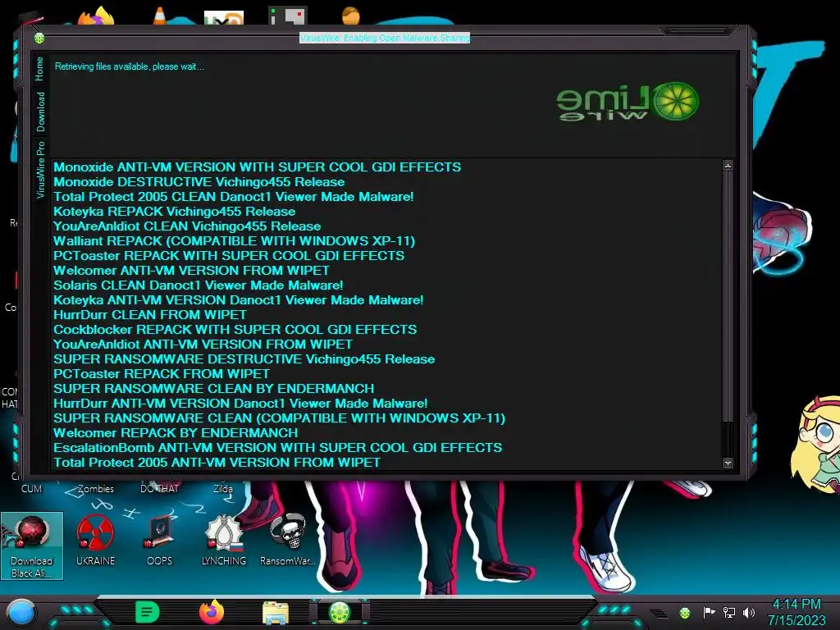Screen dimensions: 840x630
Task: Select Koteyka REPACK Vichingo455 Release
Action: (x=174, y=212)
